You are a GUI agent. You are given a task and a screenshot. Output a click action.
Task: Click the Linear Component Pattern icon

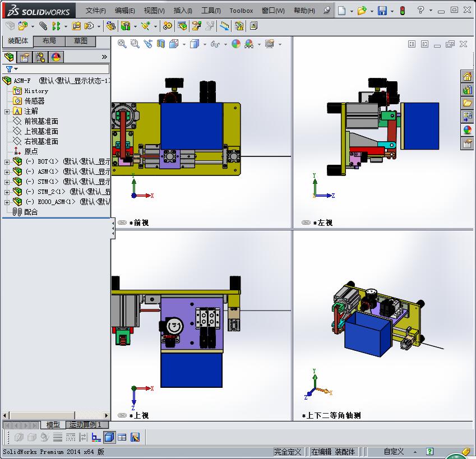click(x=56, y=26)
